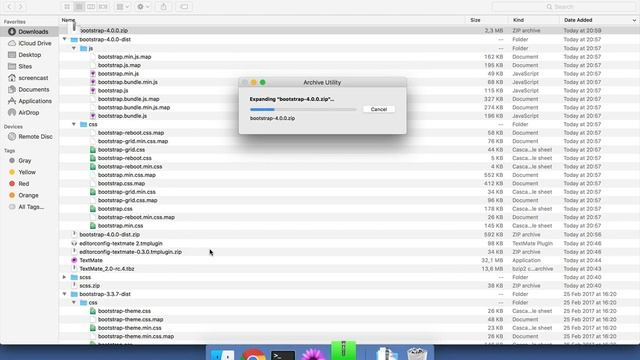Show All Tags in the sidebar

click(x=27, y=207)
